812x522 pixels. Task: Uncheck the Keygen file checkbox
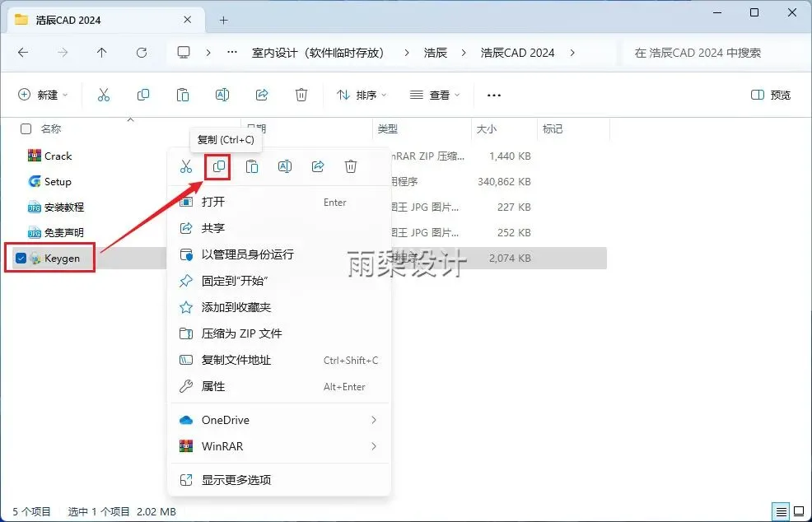point(21,258)
